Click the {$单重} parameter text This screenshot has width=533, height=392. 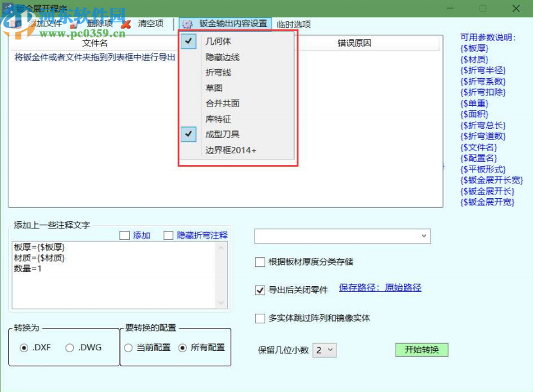[x=474, y=103]
